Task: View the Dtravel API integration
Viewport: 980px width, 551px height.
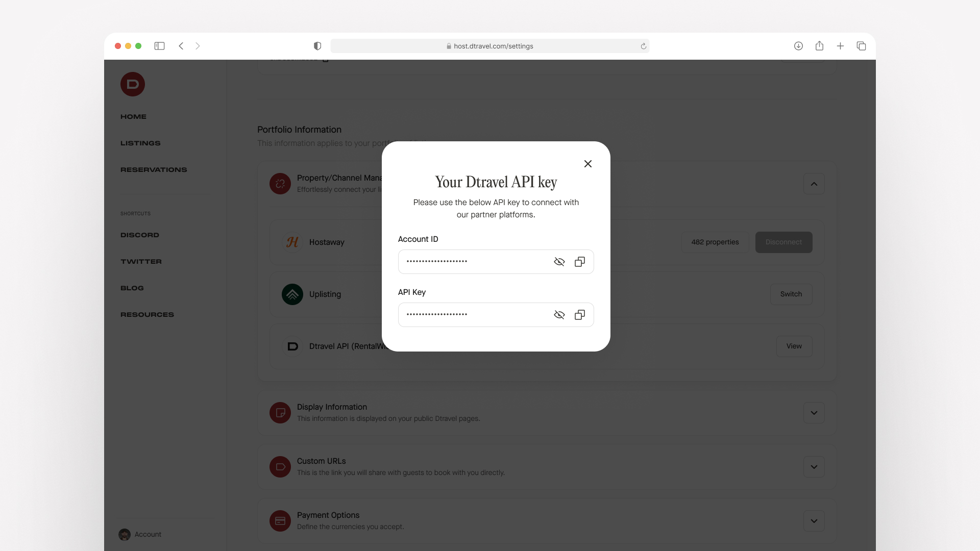Action: click(x=794, y=346)
